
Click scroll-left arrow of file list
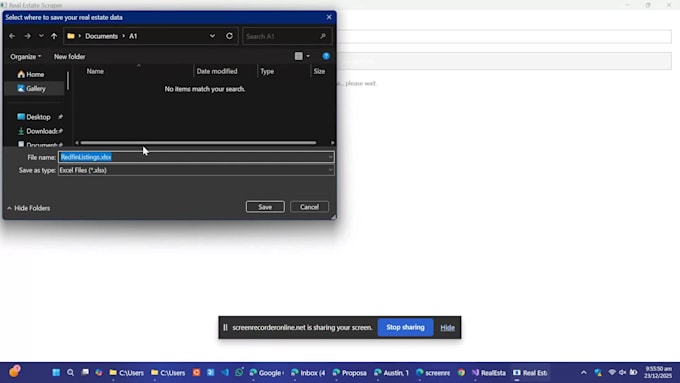tap(77, 143)
